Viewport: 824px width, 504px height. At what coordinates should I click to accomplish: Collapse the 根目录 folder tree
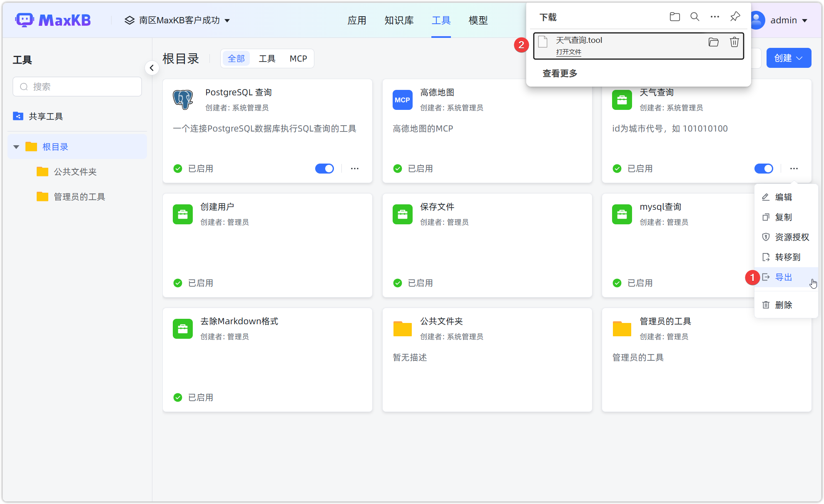[x=16, y=146]
